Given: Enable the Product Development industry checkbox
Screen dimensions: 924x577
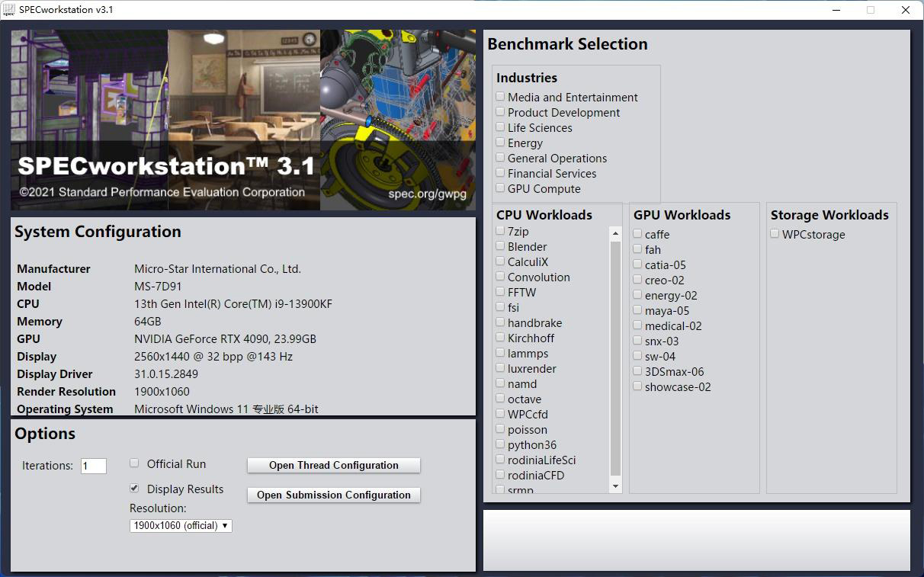Looking at the screenshot, I should click(x=500, y=112).
